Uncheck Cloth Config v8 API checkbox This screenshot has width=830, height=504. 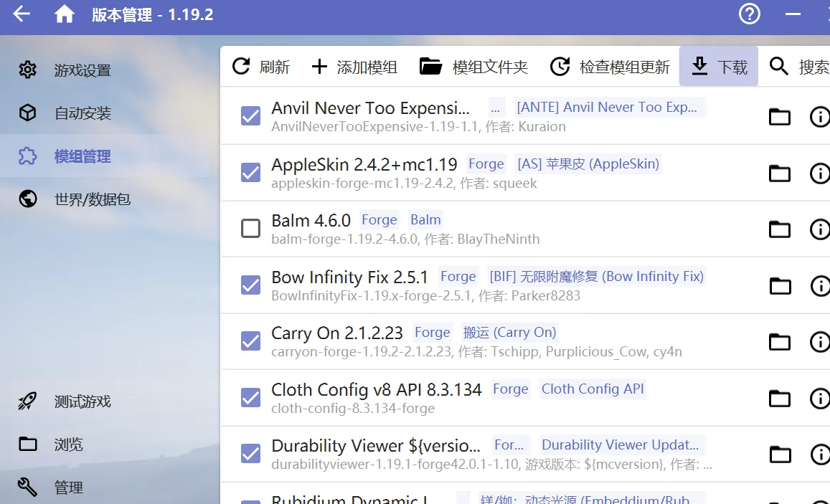coord(250,398)
